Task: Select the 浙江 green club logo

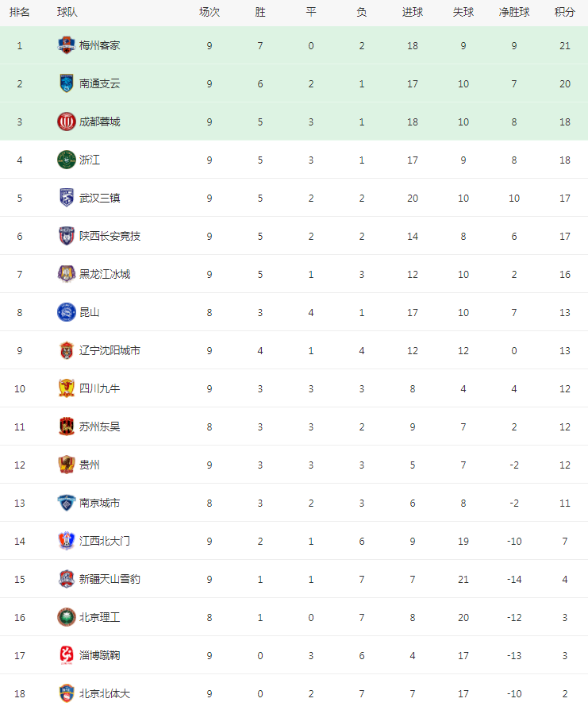Action: tap(67, 160)
